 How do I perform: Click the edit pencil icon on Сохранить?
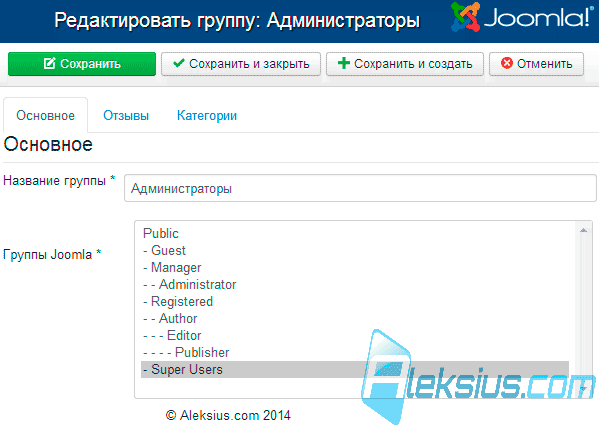point(50,63)
